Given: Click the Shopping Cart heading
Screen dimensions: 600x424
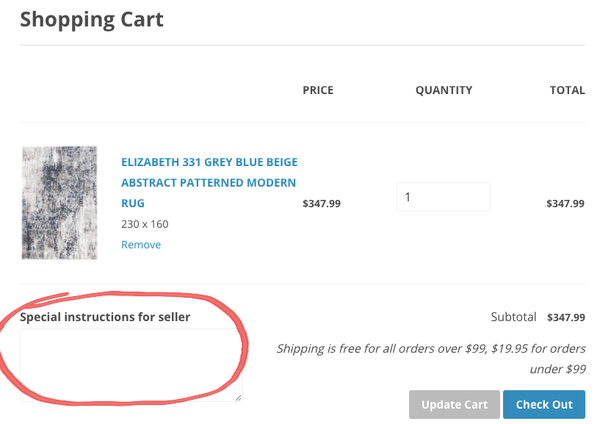Looking at the screenshot, I should (92, 19).
